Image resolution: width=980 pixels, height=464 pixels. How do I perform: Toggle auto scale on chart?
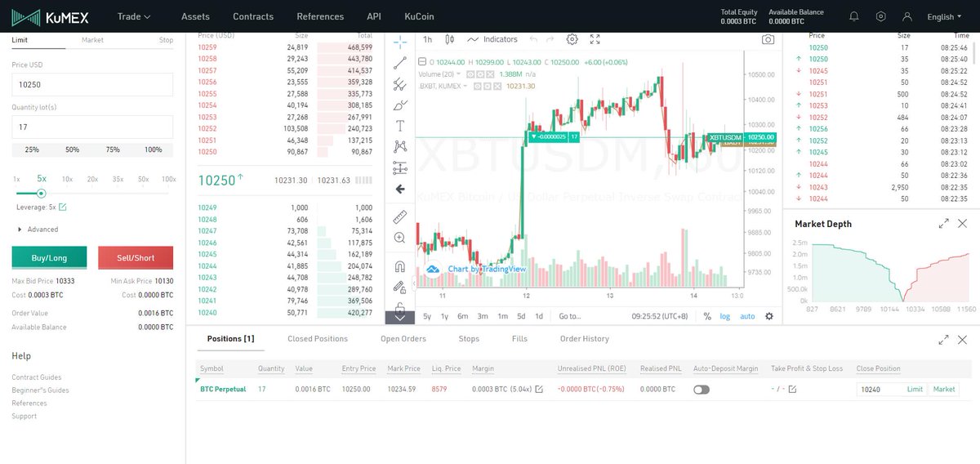point(747,316)
